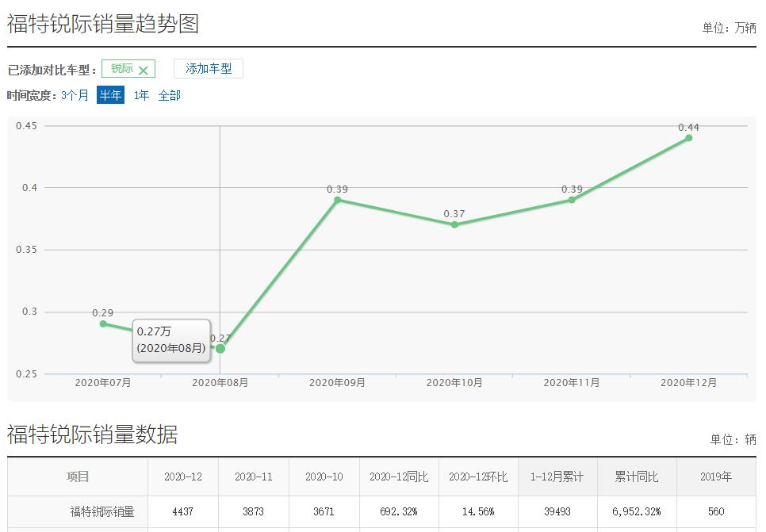Click the 2020年12月 data point (0.44)
The width and height of the screenshot is (766, 532).
(x=689, y=138)
